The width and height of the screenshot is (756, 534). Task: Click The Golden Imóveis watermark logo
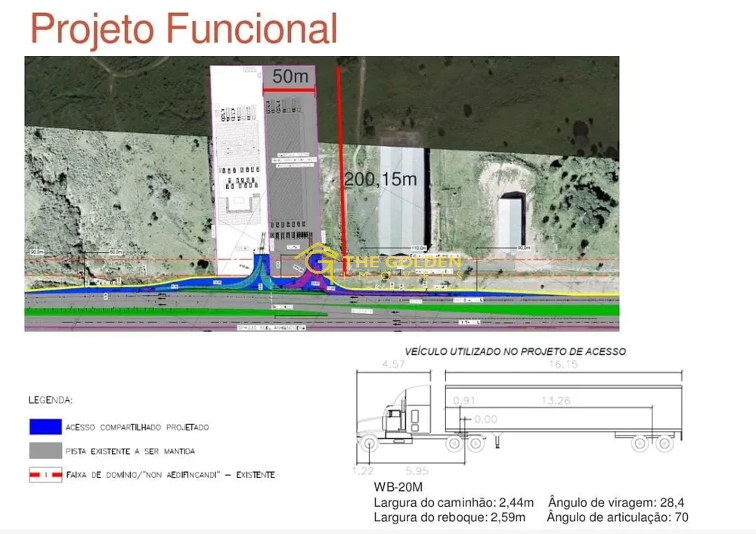(379, 264)
